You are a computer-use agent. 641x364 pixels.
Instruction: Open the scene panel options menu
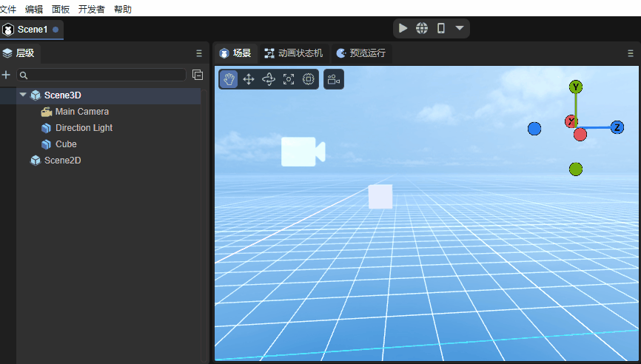pos(631,53)
